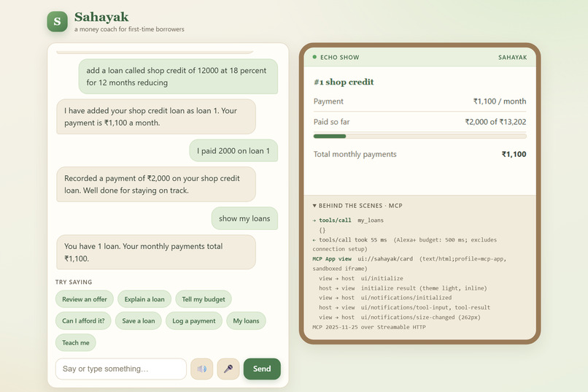Select the Teach me chip
588x392 pixels.
point(75,342)
